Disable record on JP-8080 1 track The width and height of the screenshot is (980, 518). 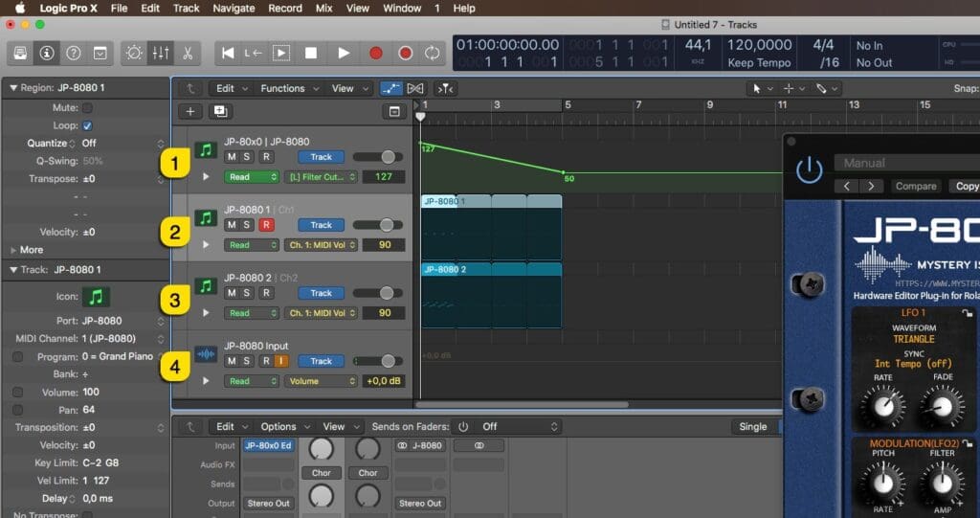click(267, 225)
